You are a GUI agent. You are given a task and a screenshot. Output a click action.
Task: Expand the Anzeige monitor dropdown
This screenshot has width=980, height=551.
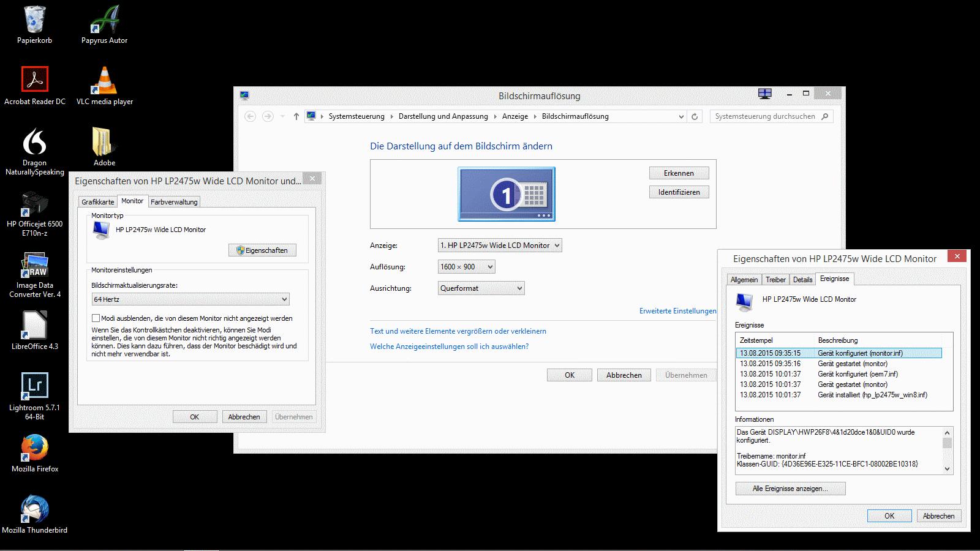(500, 246)
